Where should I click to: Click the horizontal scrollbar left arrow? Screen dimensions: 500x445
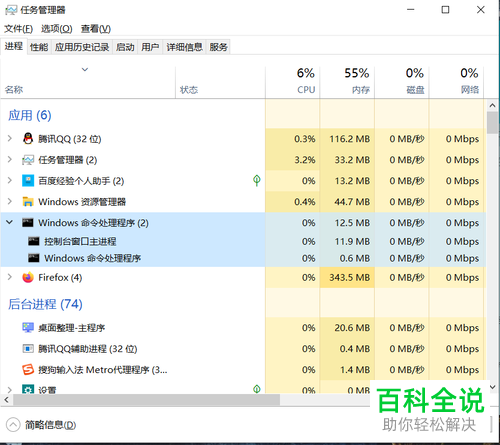pyautogui.click(x=6, y=400)
